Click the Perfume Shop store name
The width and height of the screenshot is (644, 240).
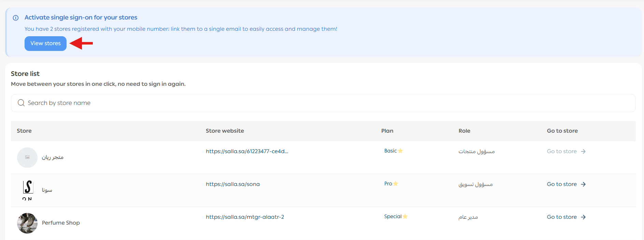(61, 223)
